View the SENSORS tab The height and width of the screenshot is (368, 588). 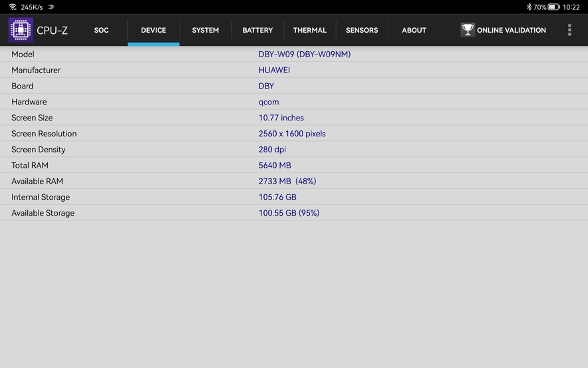pyautogui.click(x=362, y=30)
